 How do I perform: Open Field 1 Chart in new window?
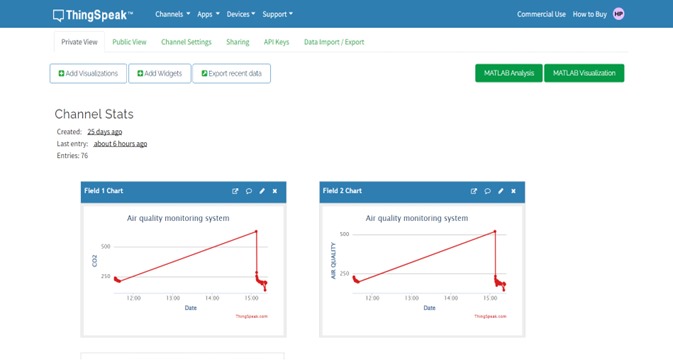pos(235,191)
